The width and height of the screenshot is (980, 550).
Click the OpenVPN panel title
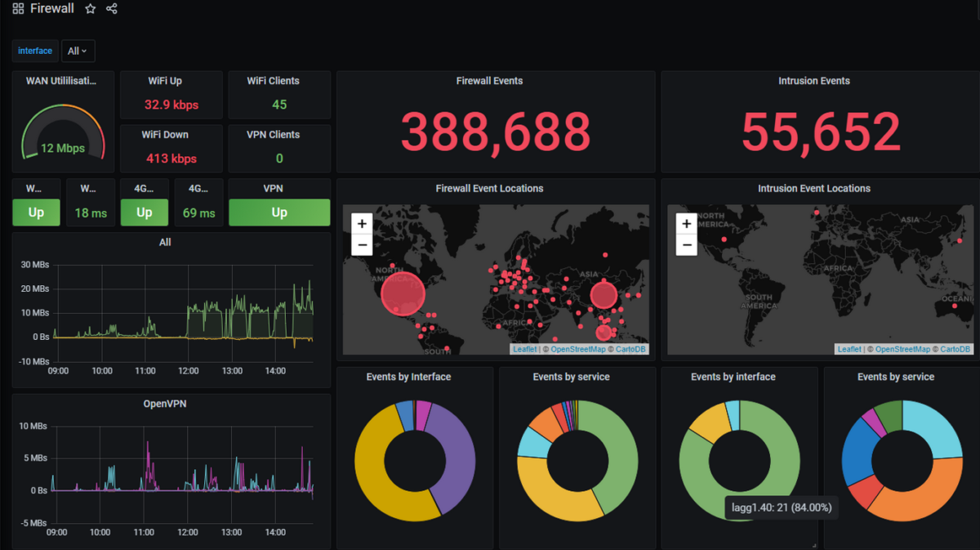(165, 404)
